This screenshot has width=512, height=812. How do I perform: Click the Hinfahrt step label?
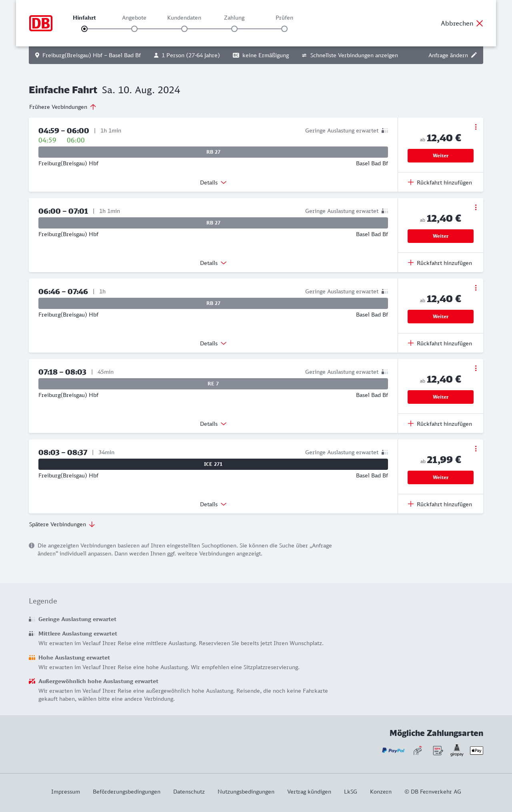[x=84, y=18]
